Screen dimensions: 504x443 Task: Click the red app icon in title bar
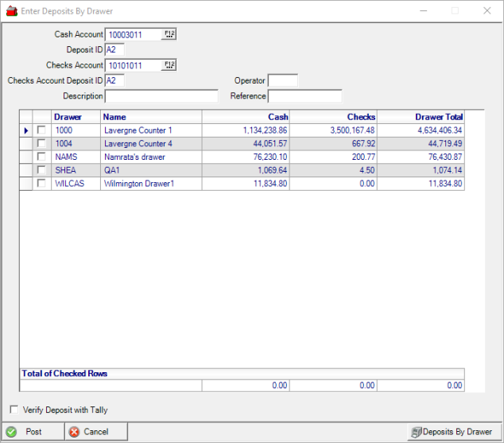click(11, 11)
